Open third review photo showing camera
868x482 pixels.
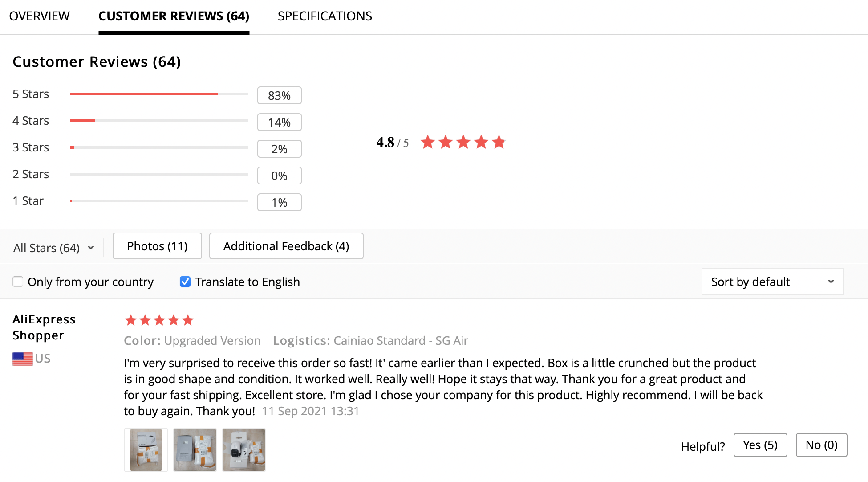[x=244, y=450]
